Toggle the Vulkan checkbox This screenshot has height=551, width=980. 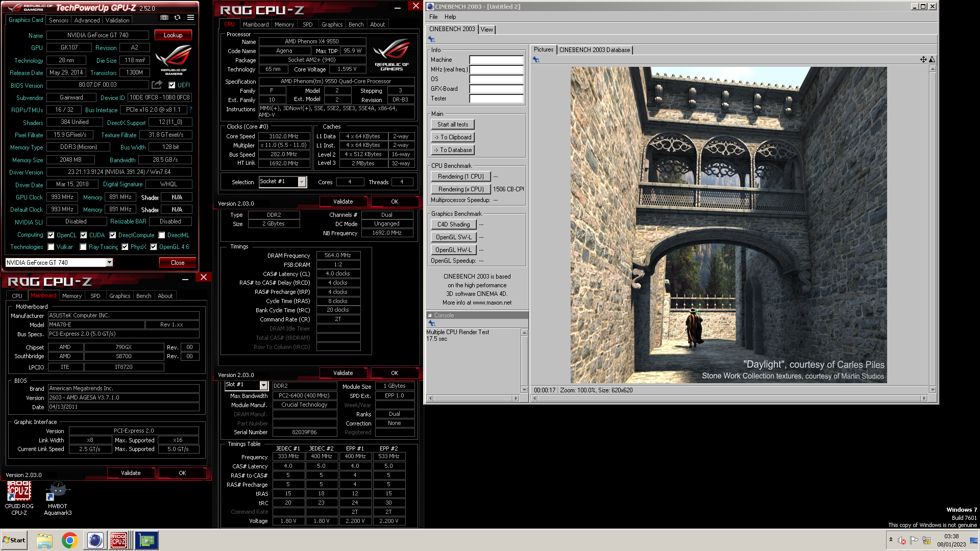51,247
